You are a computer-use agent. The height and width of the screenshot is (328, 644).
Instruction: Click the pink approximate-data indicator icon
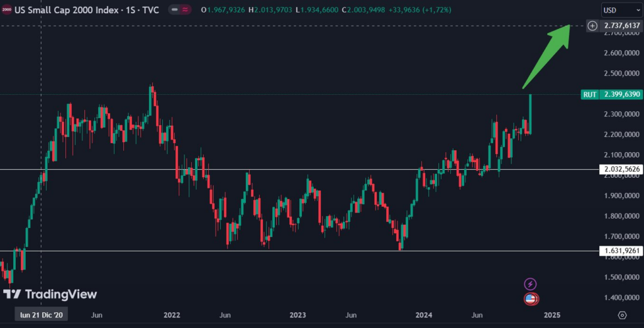[x=186, y=10]
